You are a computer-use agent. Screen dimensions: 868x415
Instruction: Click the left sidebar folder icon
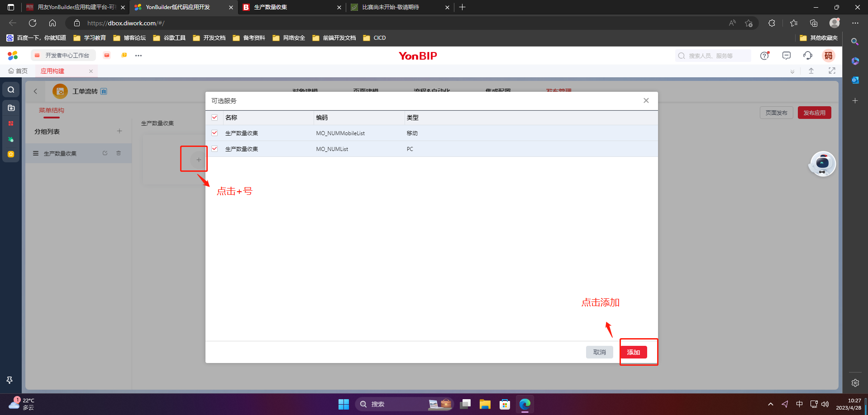tap(11, 108)
